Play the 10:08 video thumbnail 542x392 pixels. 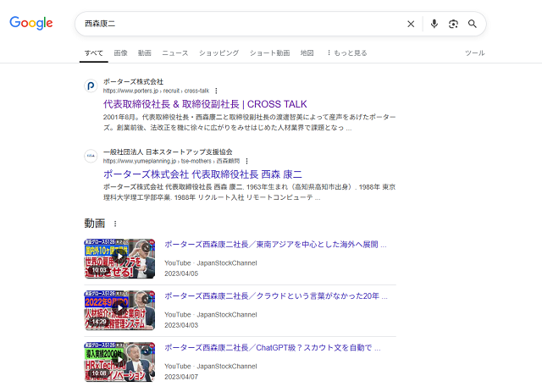pyautogui.click(x=119, y=362)
